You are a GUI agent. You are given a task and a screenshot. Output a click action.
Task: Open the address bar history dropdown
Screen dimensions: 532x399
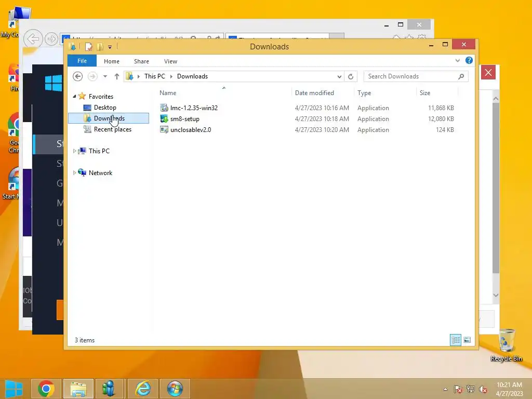pos(339,77)
